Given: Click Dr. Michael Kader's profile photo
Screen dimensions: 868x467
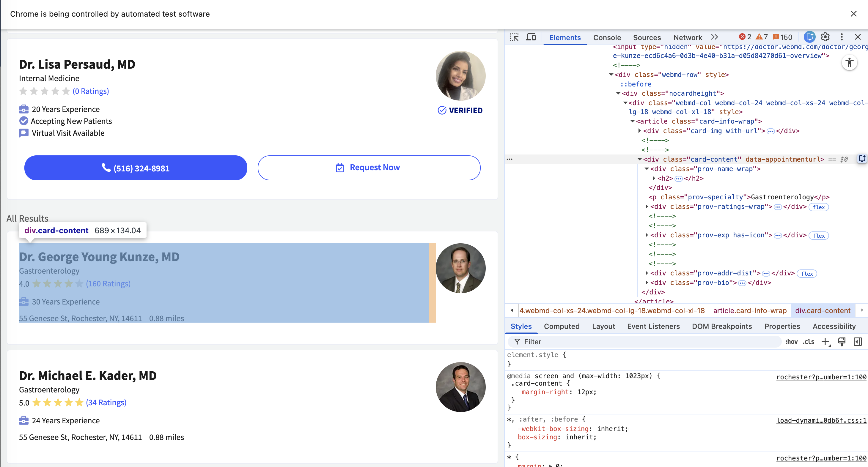Looking at the screenshot, I should pos(460,387).
